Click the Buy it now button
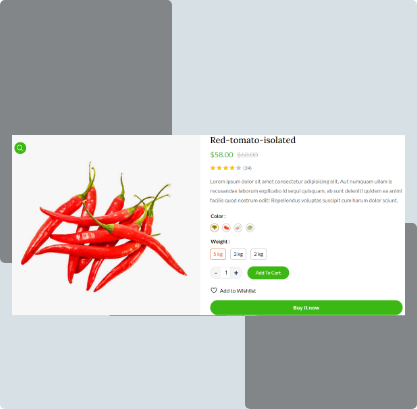The width and height of the screenshot is (417, 409). click(x=306, y=308)
